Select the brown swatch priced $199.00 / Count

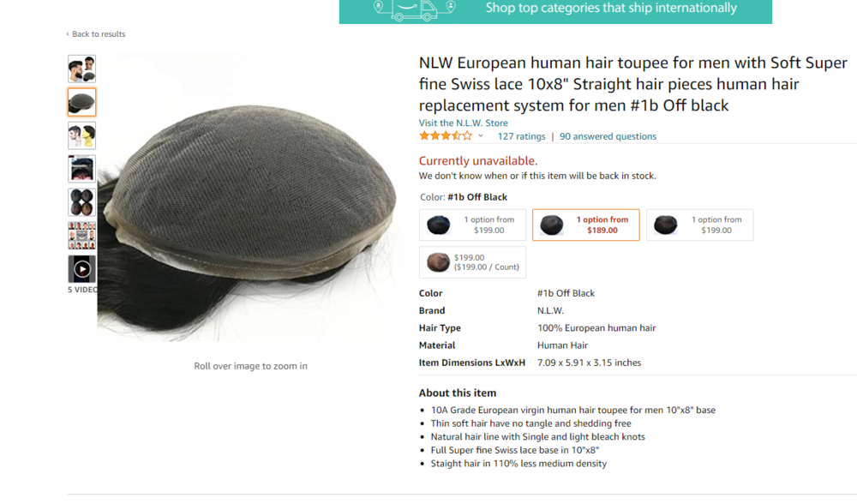click(x=472, y=262)
